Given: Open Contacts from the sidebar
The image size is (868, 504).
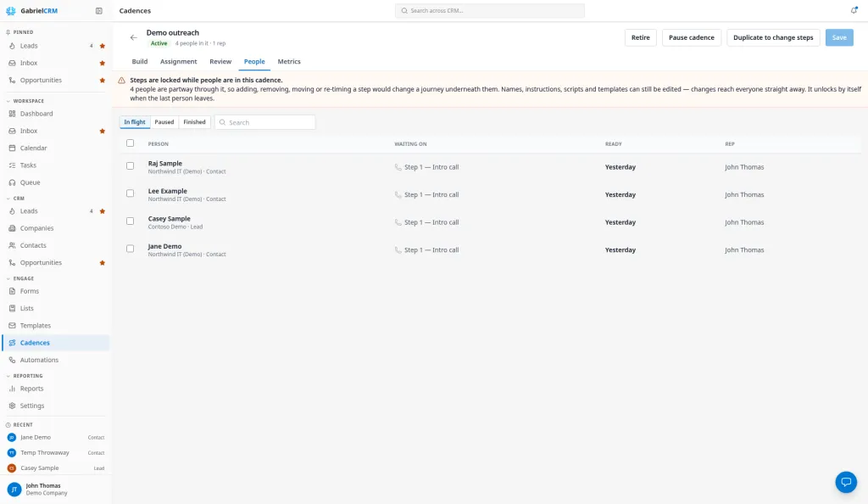Looking at the screenshot, I should click(55, 245).
